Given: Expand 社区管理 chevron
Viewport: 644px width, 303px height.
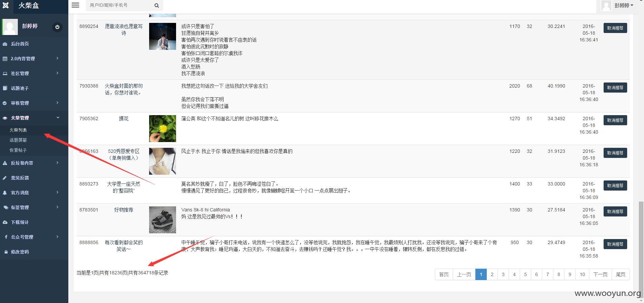Looking at the screenshot, I should point(58,73).
